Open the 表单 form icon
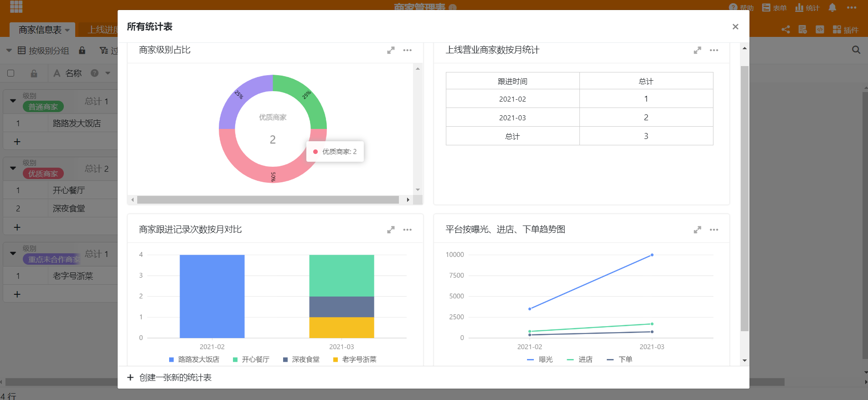This screenshot has width=868, height=400. pyautogui.click(x=766, y=7)
